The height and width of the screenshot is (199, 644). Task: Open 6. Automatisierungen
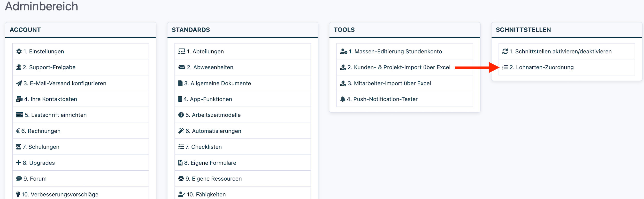tap(243, 131)
